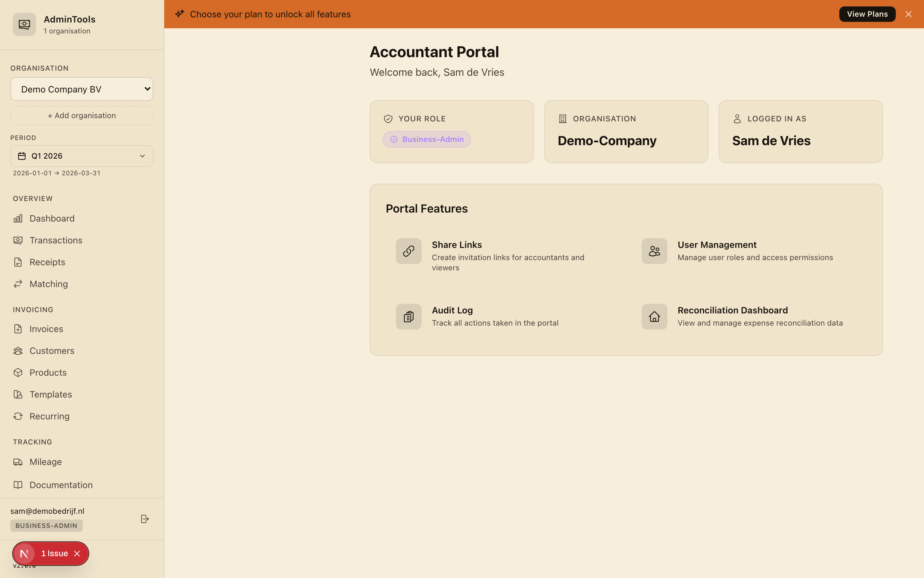Open Mileage tracking
Image resolution: width=924 pixels, height=578 pixels.
coord(82,462)
